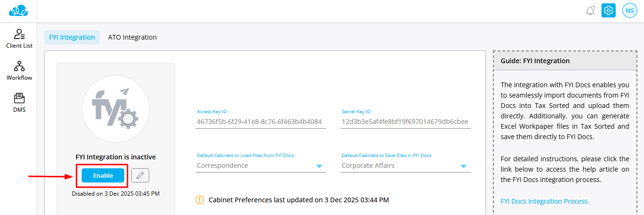Click the Tax Sorted cloud logo
The image size is (644, 215).
[18, 10]
